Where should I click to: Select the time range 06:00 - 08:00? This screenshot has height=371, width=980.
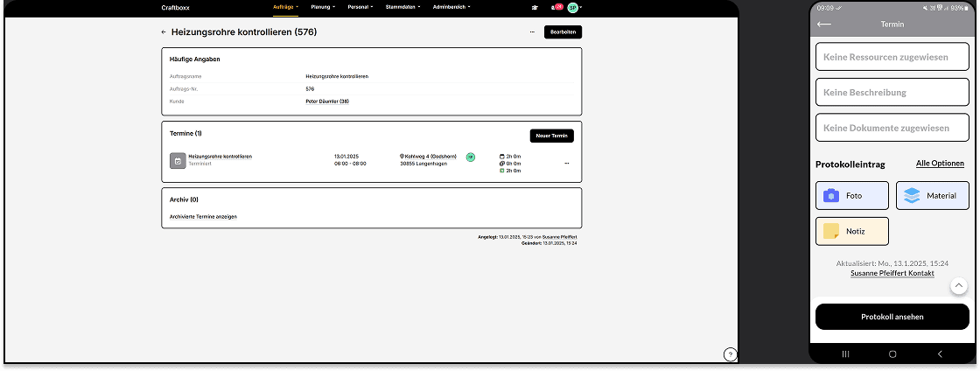click(351, 163)
